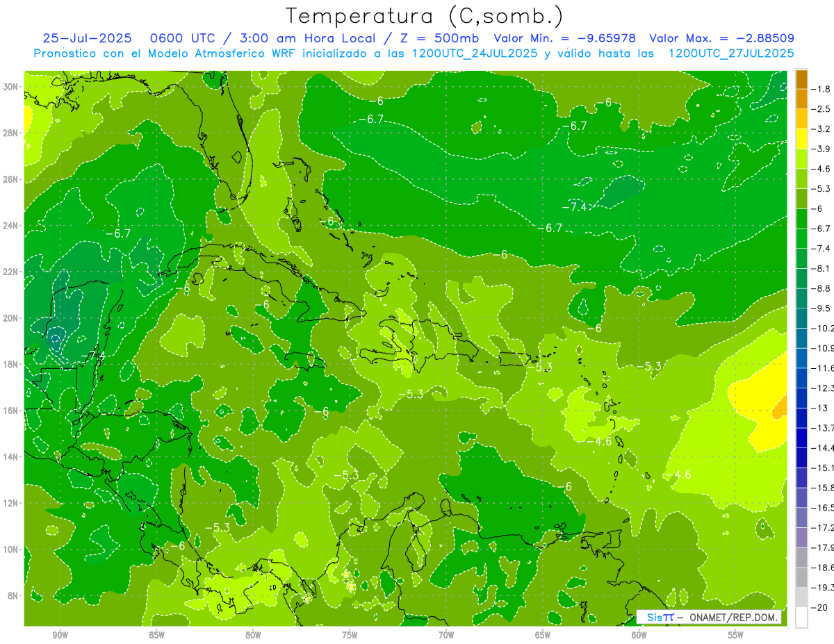Select valid-until time '1200UTC_27JUL2025'
834x644 pixels.
(x=731, y=53)
